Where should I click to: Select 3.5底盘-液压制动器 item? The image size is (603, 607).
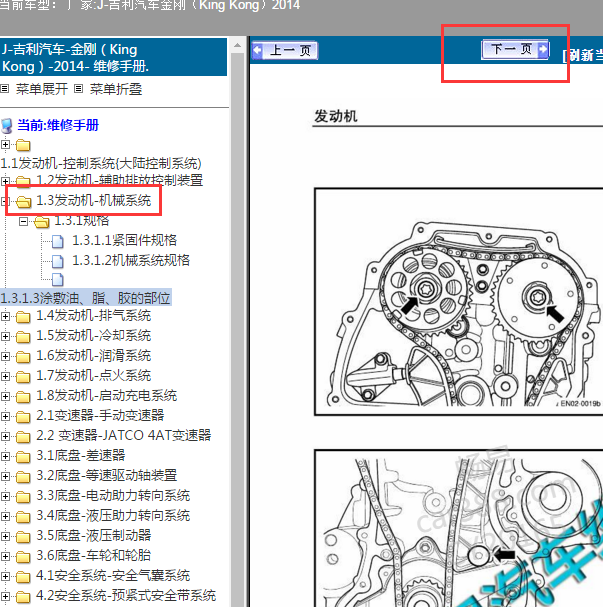click(x=94, y=535)
